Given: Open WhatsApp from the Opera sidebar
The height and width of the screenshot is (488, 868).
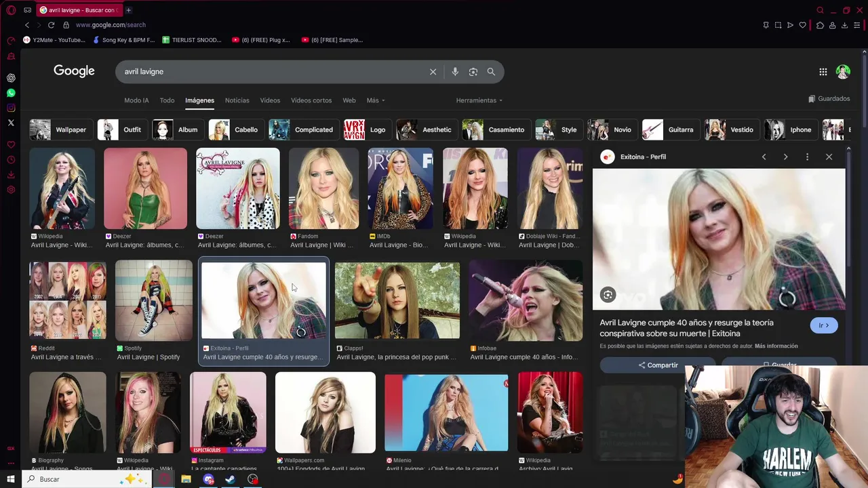Looking at the screenshot, I should pyautogui.click(x=11, y=93).
